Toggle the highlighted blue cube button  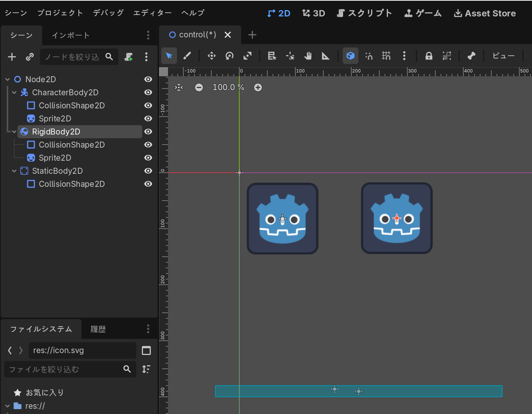click(351, 56)
